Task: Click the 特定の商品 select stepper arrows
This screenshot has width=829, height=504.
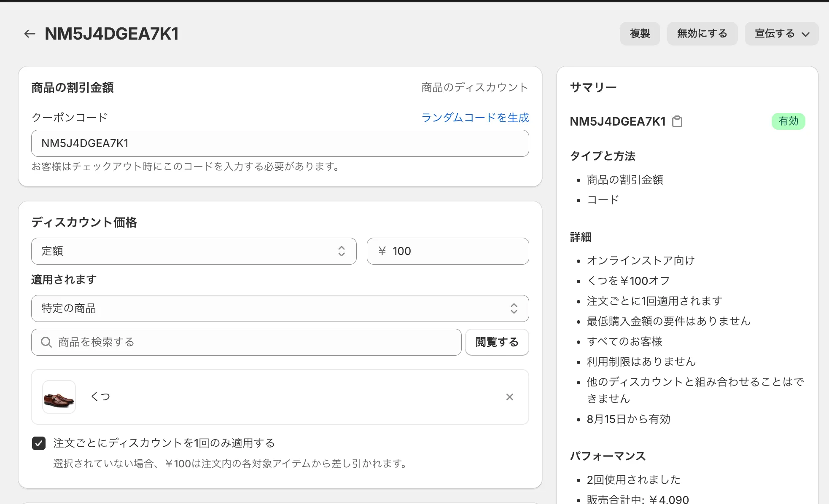Action: pyautogui.click(x=514, y=308)
